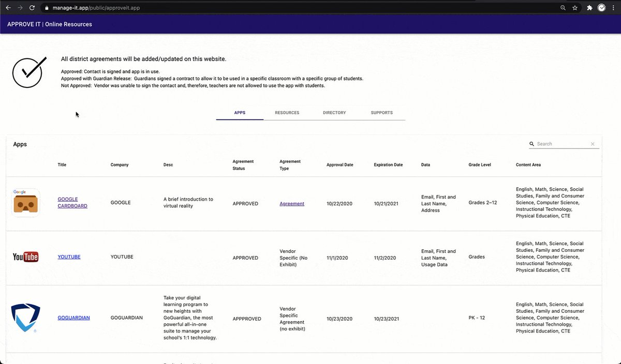Image resolution: width=621 pixels, height=364 pixels.
Task: Click the Expiration Date column header
Action: pos(388,165)
